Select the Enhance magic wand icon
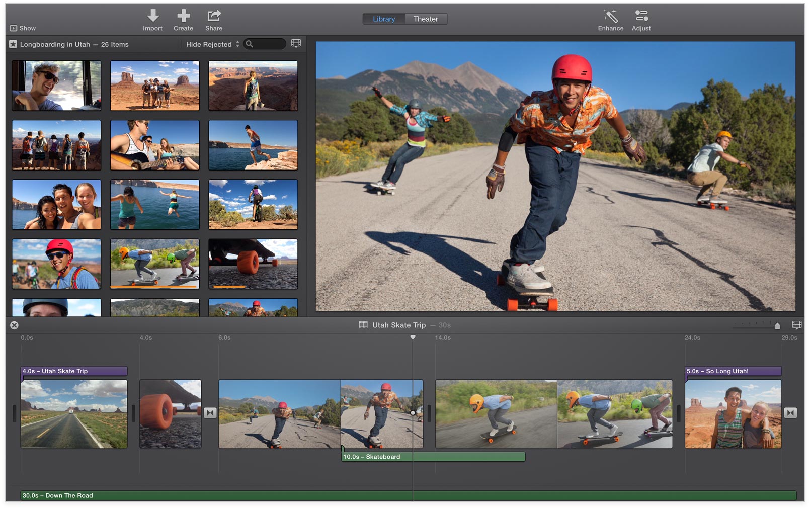 (610, 17)
